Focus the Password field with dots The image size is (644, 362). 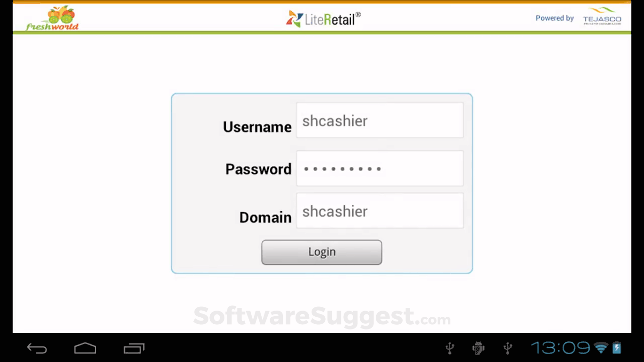pyautogui.click(x=380, y=168)
